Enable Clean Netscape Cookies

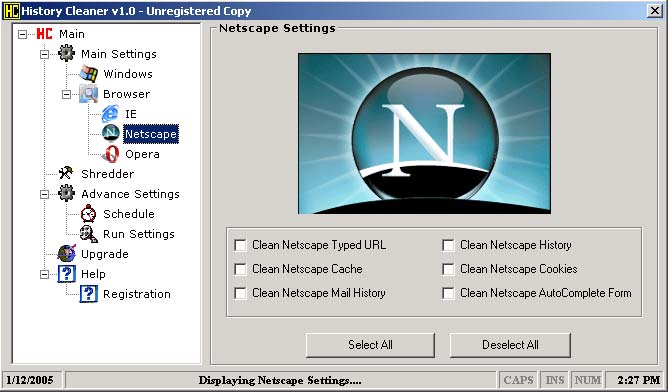click(448, 269)
